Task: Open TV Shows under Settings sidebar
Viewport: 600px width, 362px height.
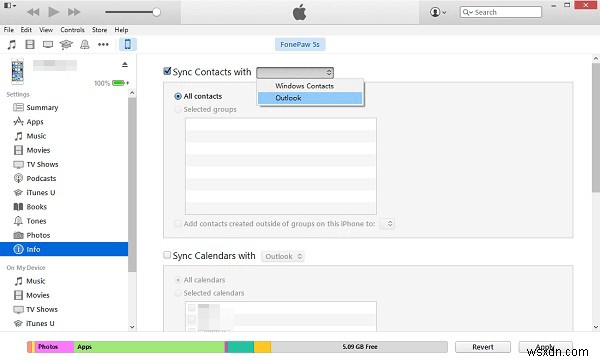Action: tap(42, 164)
